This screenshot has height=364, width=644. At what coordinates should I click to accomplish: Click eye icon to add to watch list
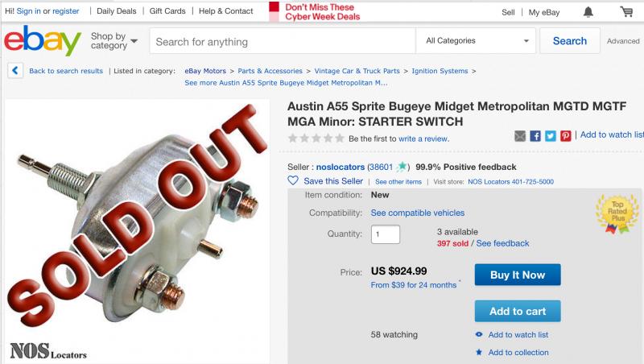[479, 334]
